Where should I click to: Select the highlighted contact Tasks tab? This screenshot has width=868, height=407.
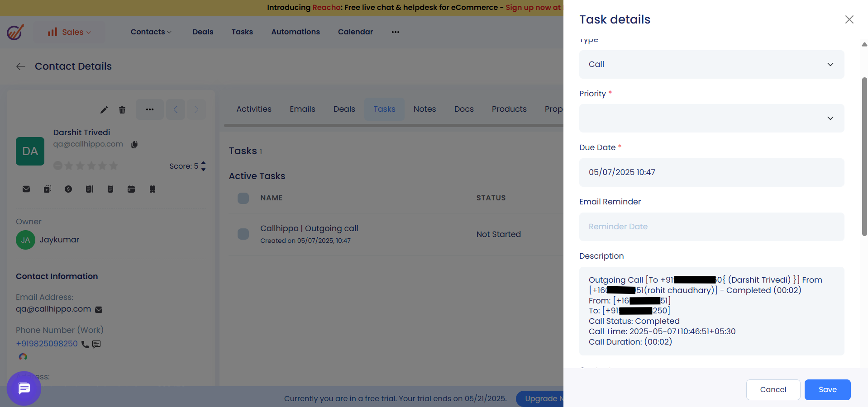coord(384,109)
